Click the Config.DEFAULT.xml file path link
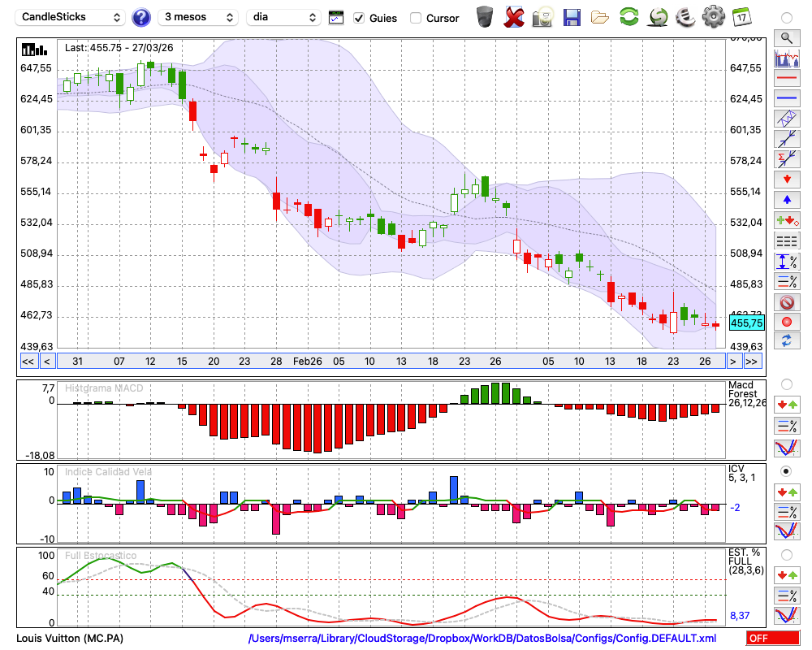The image size is (812, 650). point(482,638)
